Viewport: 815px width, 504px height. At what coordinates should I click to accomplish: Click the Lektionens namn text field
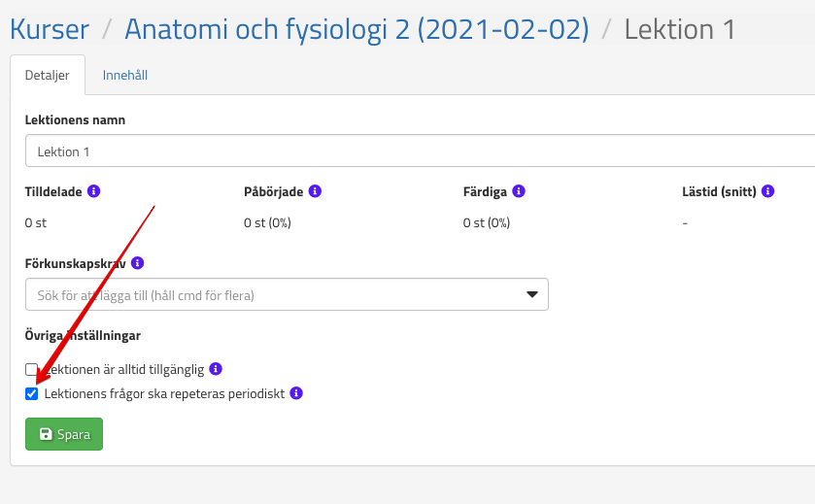click(x=418, y=151)
